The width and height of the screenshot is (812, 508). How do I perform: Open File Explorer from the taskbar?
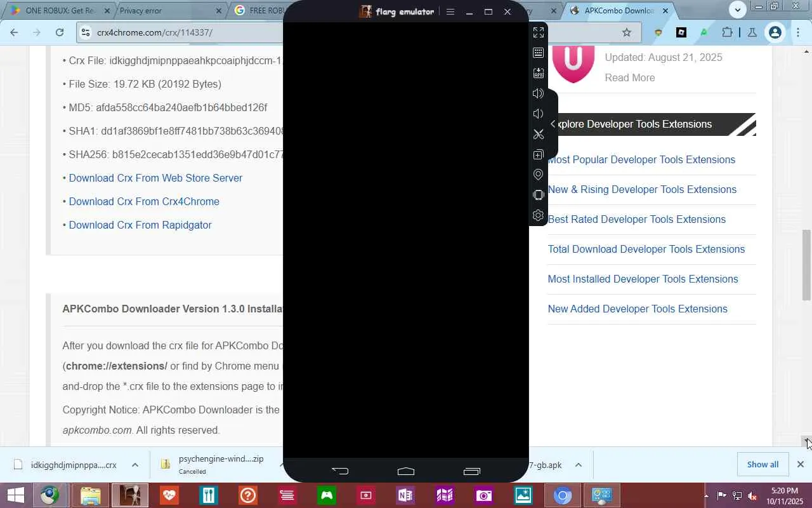tap(91, 495)
